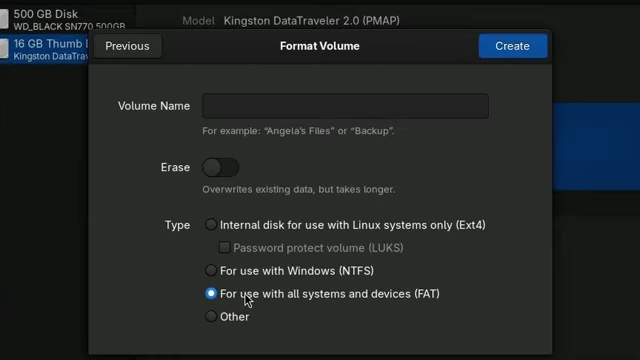
Task: Click the 500 GB Disk drive icon
Action: coord(4,19)
